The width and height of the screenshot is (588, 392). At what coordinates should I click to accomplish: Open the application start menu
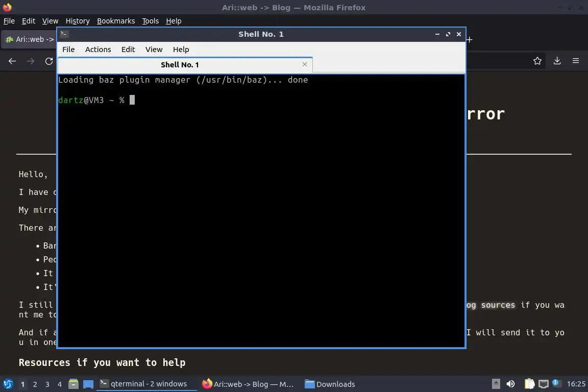[8, 384]
